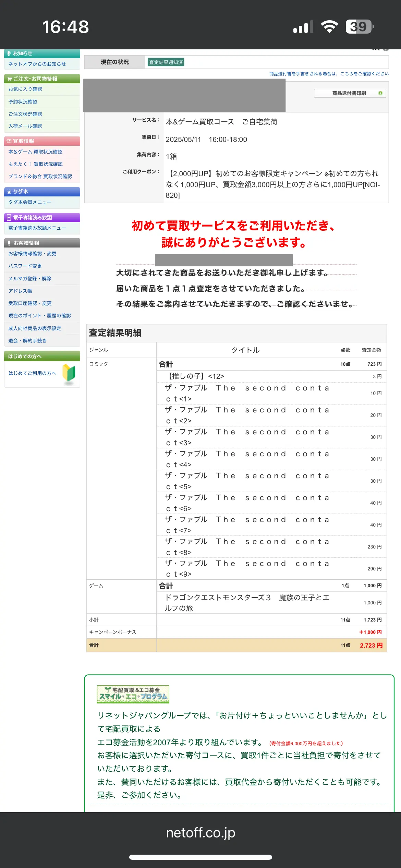
Task: Click the 16:48 clock
Action: click(65, 27)
